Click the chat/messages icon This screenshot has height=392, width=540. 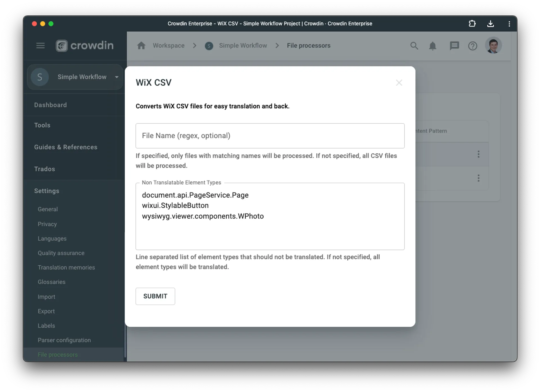click(454, 45)
